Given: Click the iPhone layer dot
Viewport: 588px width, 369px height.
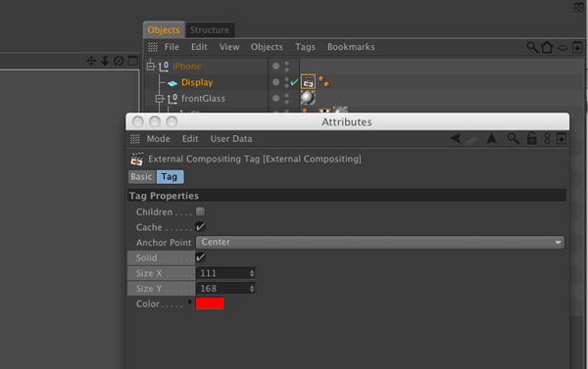Looking at the screenshot, I should coord(276,66).
